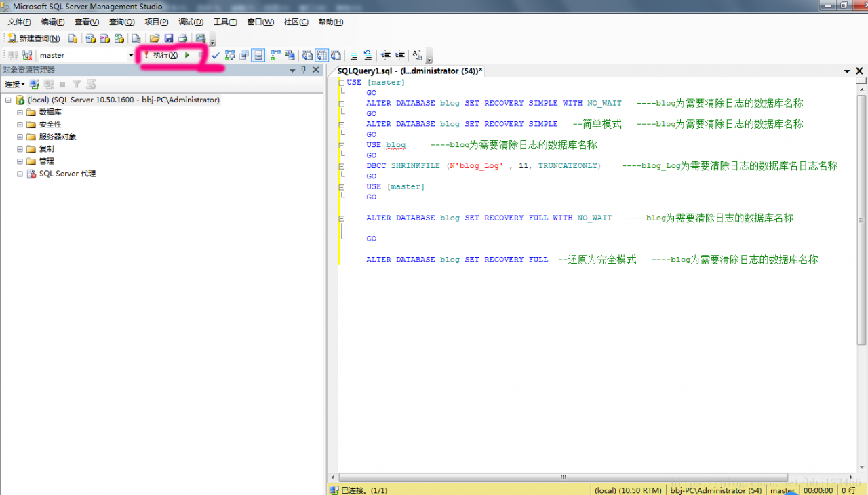The height and width of the screenshot is (495, 868).
Task: Select Results to Text output mode
Action: (x=307, y=55)
